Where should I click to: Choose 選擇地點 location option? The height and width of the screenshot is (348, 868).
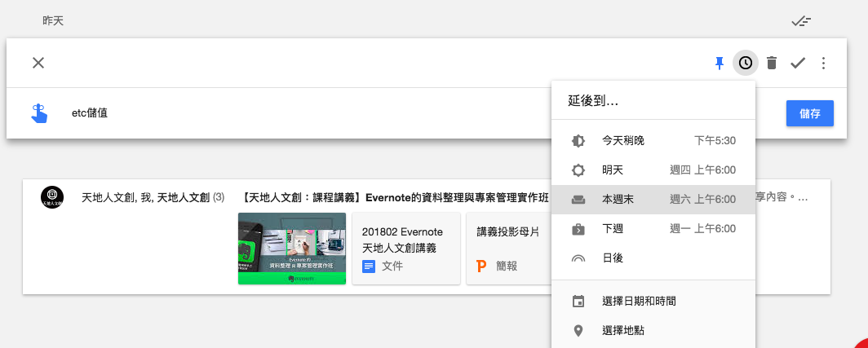click(x=653, y=331)
